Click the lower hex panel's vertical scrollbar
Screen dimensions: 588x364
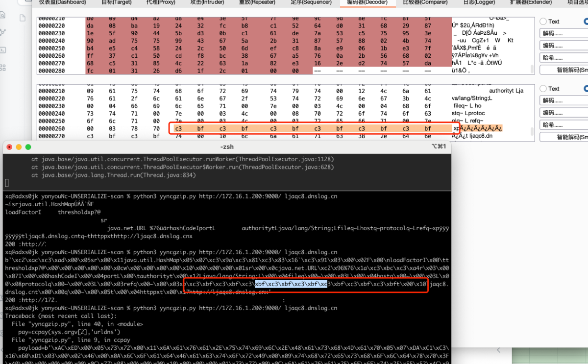(532, 131)
